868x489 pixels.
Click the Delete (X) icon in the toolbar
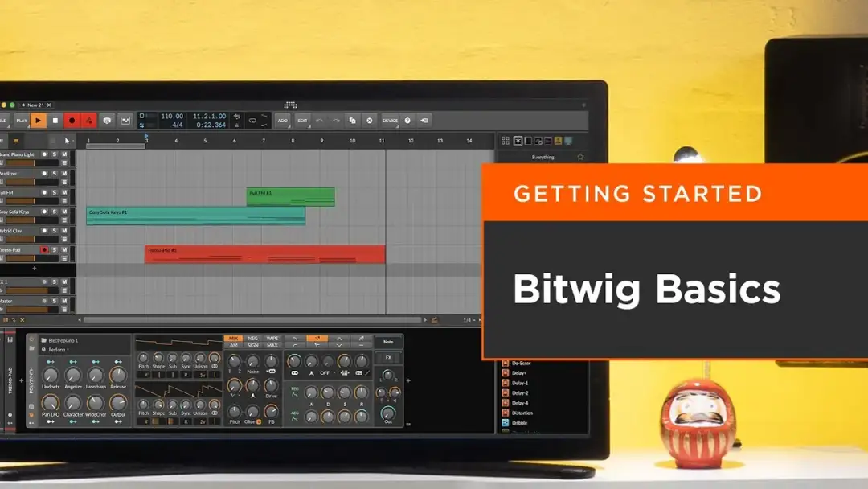click(370, 121)
